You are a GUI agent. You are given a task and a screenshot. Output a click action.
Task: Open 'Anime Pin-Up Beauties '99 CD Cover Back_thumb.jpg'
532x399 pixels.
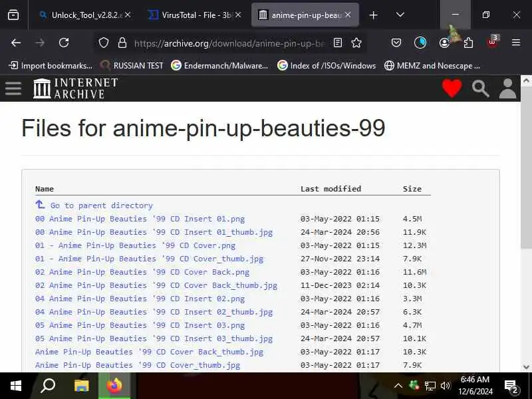click(149, 352)
